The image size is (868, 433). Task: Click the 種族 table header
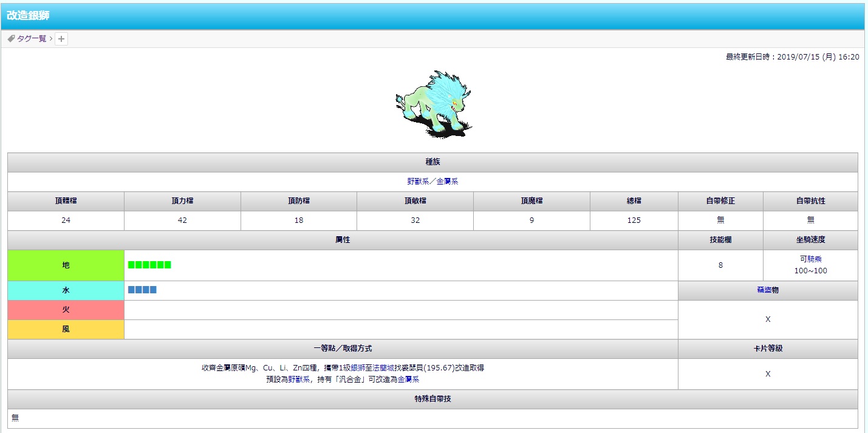(432, 163)
